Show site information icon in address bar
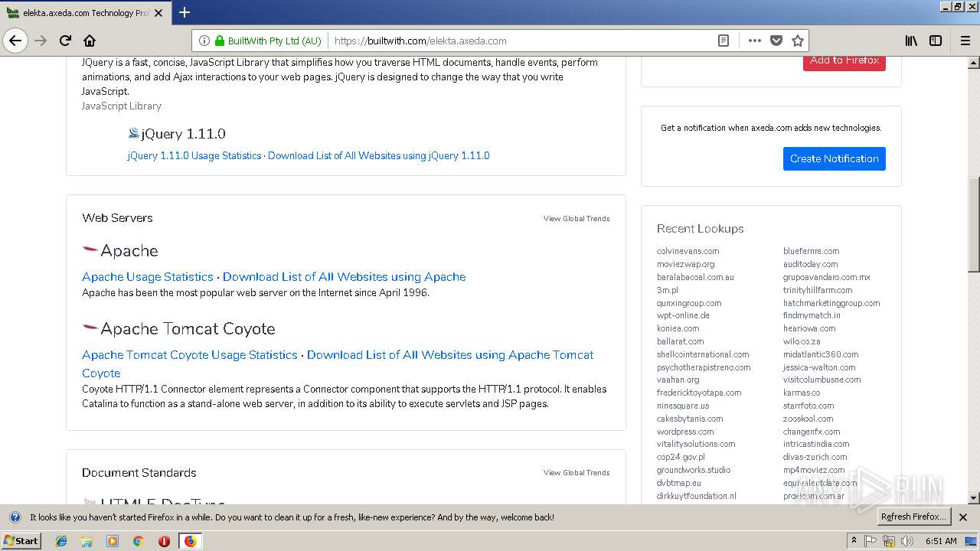 tap(204, 41)
